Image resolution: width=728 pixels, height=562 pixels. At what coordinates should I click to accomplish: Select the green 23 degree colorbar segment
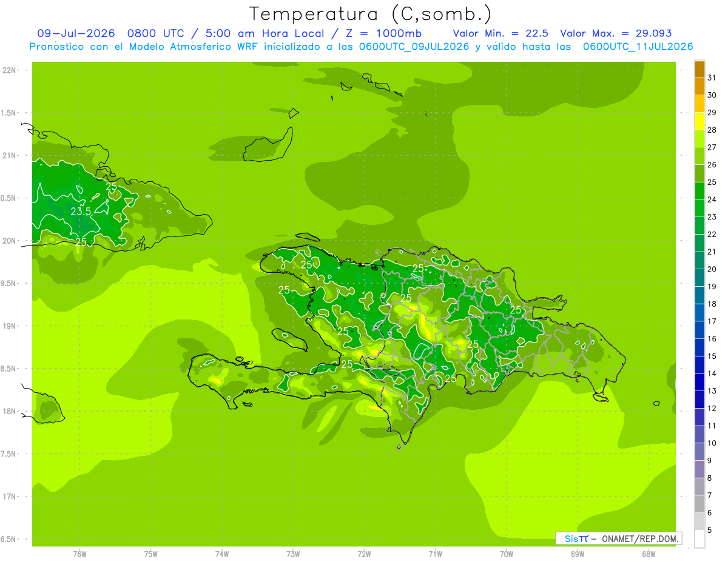click(699, 209)
